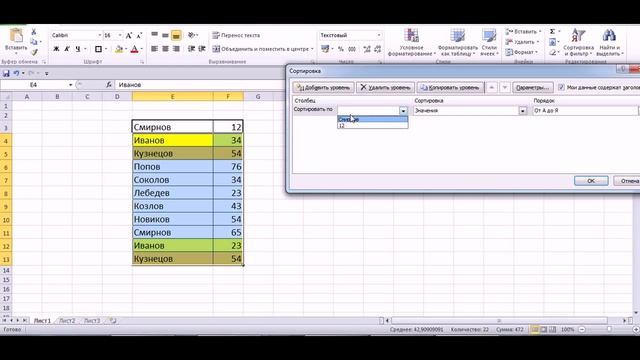Center cell text horizontally
This screenshot has width=640, height=360.
[x=165, y=49]
